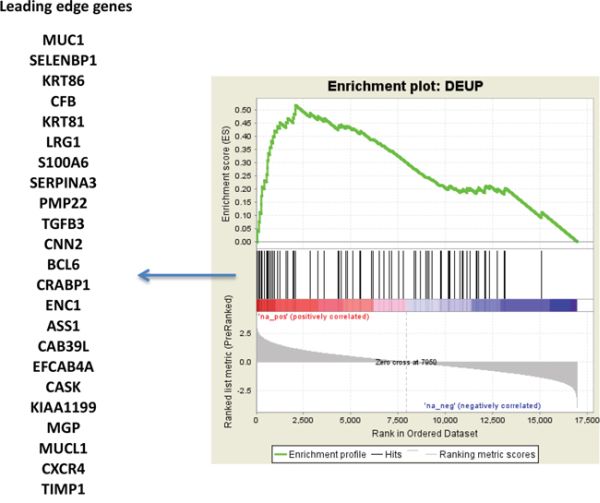The width and height of the screenshot is (600, 503).
Task: Click the 'Zero cross at 7950' label
Action: click(407, 361)
